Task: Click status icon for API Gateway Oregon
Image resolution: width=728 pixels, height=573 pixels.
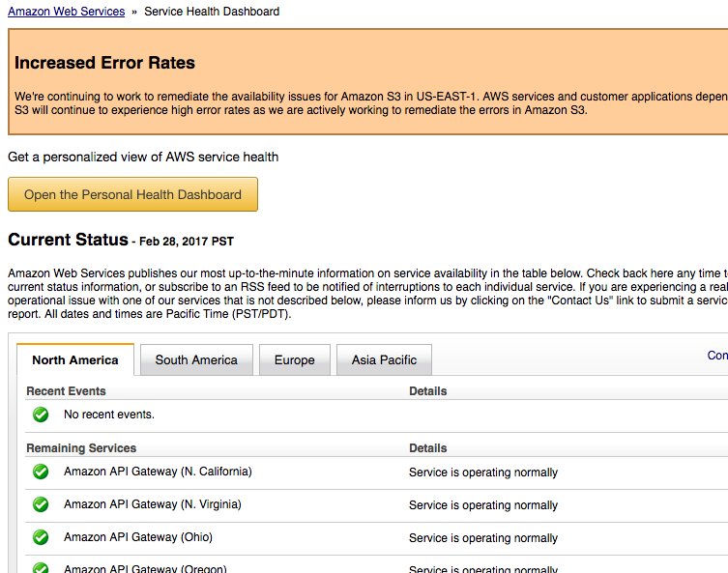Action: coord(41,567)
